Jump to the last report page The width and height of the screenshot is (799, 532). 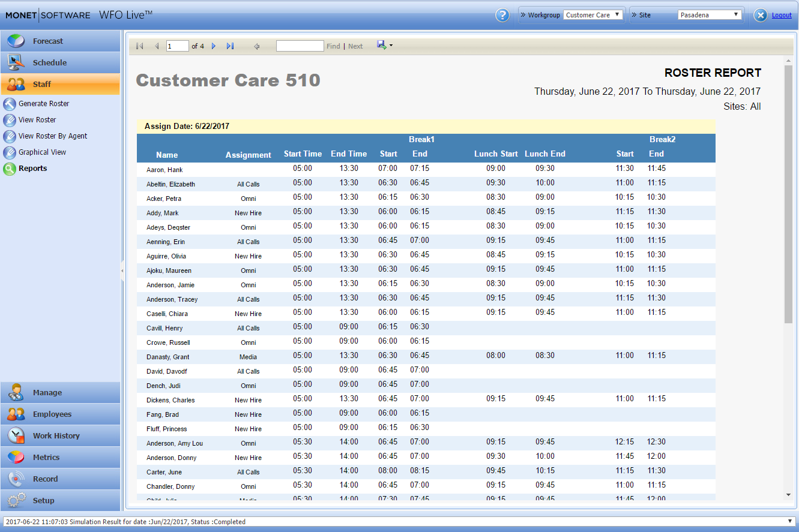[230, 46]
